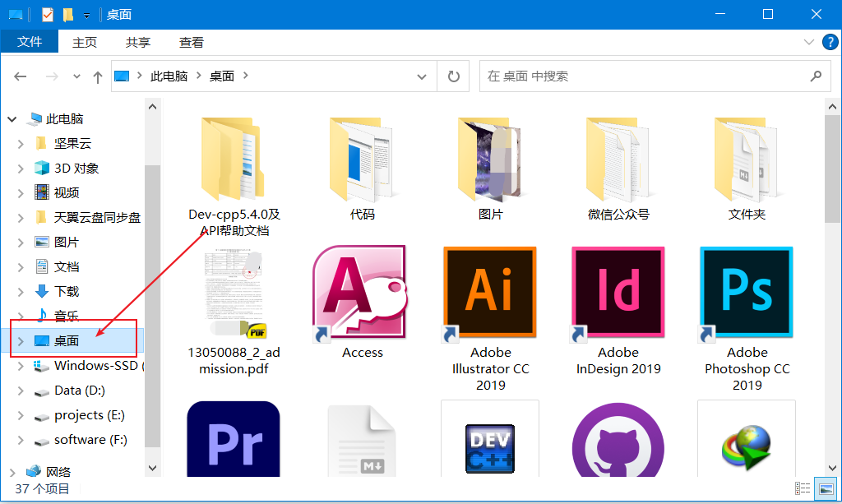Launch Adobe Premiere Pro
This screenshot has height=504, width=842.
click(234, 440)
